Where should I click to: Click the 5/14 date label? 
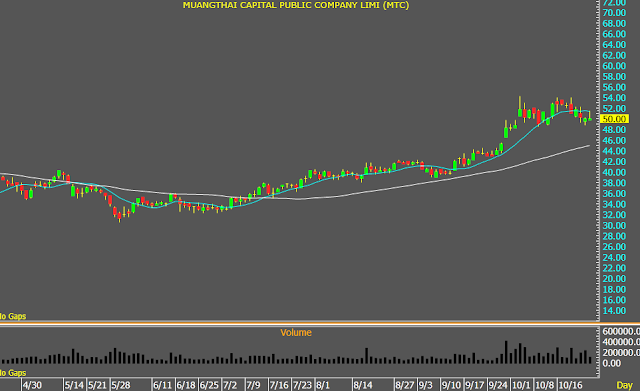pyautogui.click(x=74, y=385)
